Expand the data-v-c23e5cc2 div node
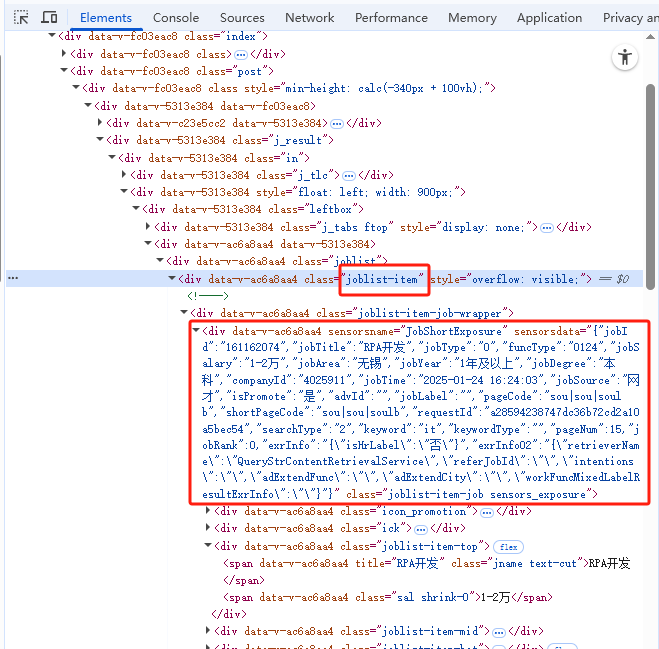This screenshot has height=649, width=659. (x=100, y=122)
